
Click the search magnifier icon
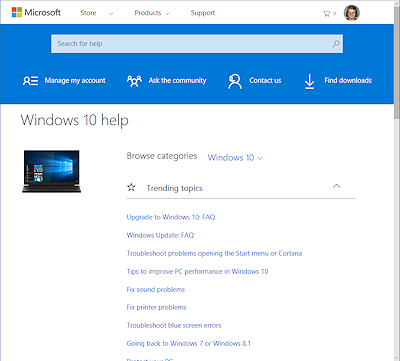point(336,44)
